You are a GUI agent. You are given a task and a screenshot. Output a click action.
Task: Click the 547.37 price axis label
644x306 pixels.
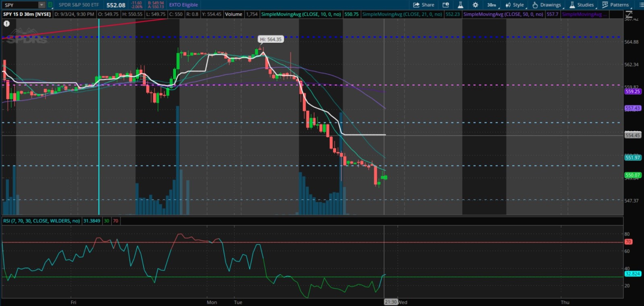click(x=631, y=201)
